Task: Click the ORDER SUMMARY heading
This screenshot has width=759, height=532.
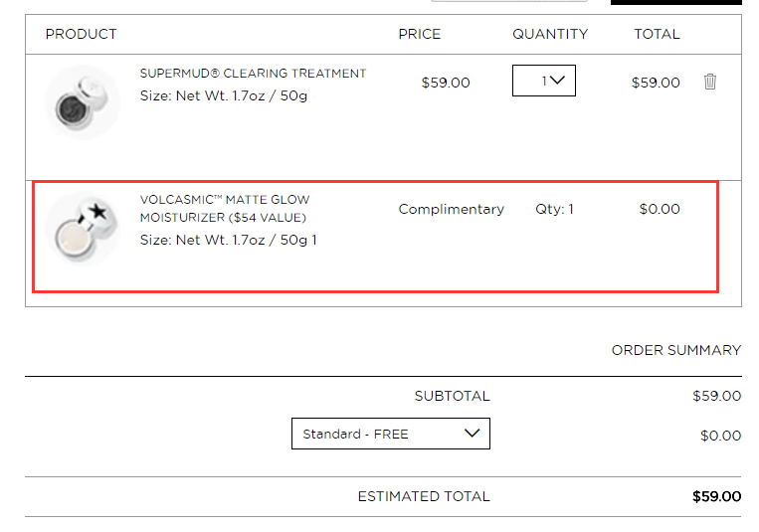Action: point(676,350)
